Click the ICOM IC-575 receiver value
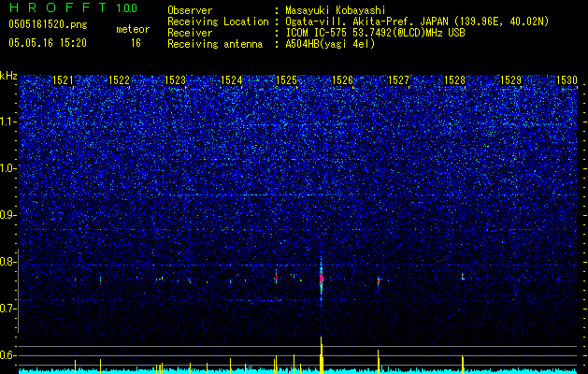 point(375,33)
